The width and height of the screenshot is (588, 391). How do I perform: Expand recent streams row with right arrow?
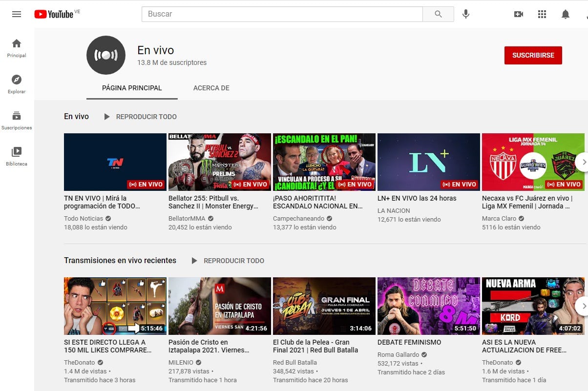click(581, 306)
